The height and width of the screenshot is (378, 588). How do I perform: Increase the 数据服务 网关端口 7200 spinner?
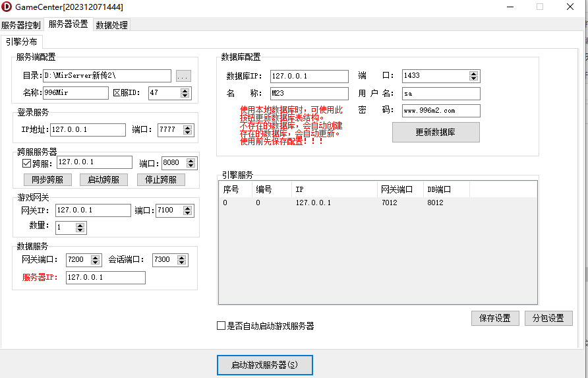tap(96, 257)
